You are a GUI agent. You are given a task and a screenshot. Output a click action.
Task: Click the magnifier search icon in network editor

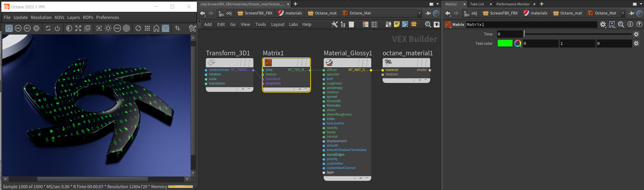[x=428, y=24]
